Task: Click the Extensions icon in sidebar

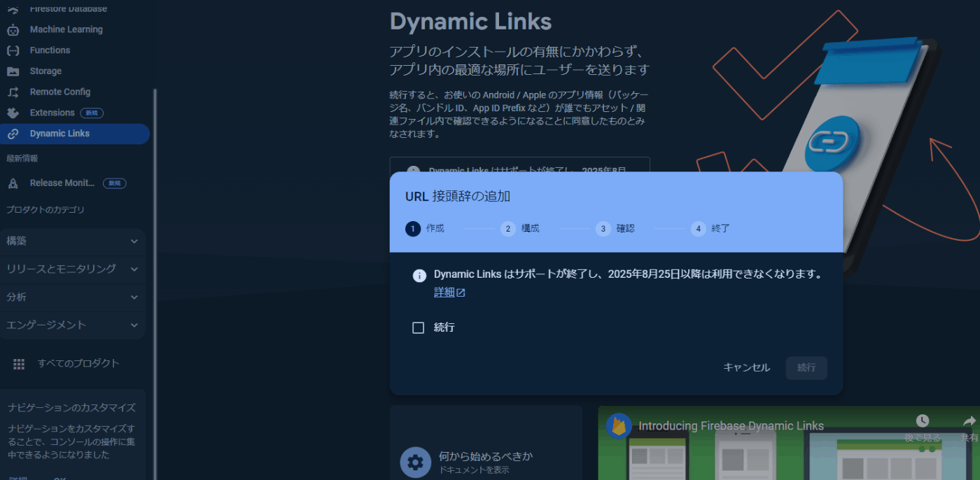Action: 13,113
